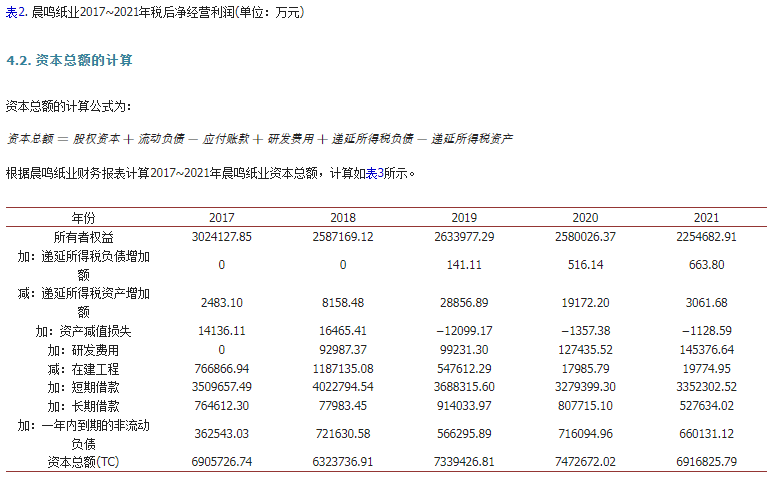Click the value 914033.97
Image resolution: width=776 pixels, height=485 pixels.
(x=464, y=406)
